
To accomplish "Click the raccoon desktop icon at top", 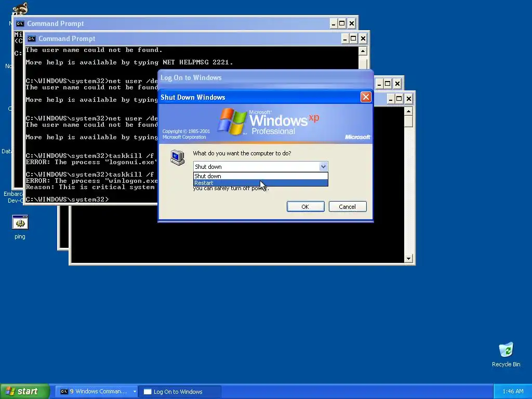I will click(20, 8).
